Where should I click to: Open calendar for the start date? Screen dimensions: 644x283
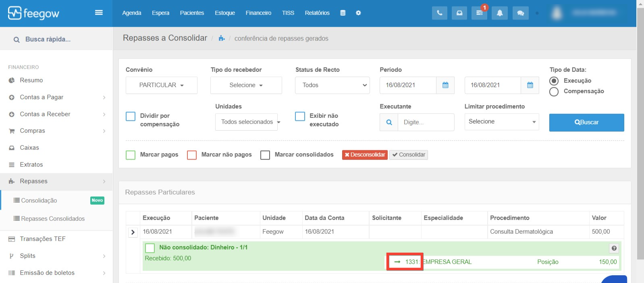(x=445, y=85)
